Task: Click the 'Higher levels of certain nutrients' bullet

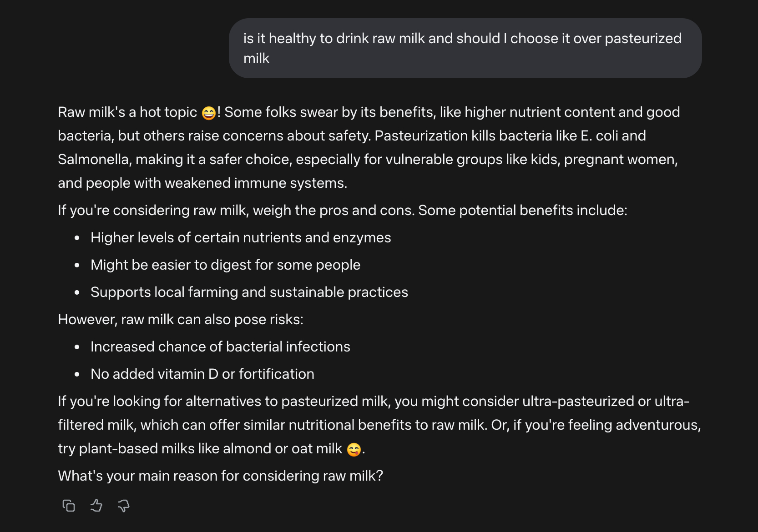Action: (241, 238)
